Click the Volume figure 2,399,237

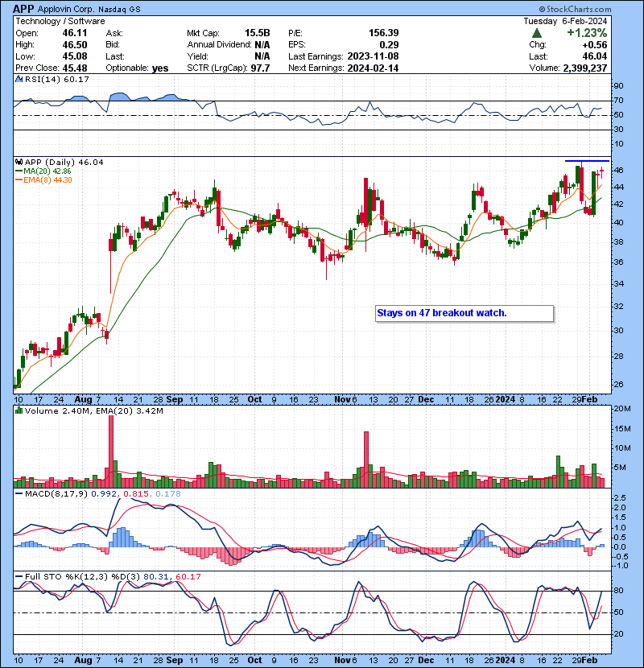pos(584,68)
